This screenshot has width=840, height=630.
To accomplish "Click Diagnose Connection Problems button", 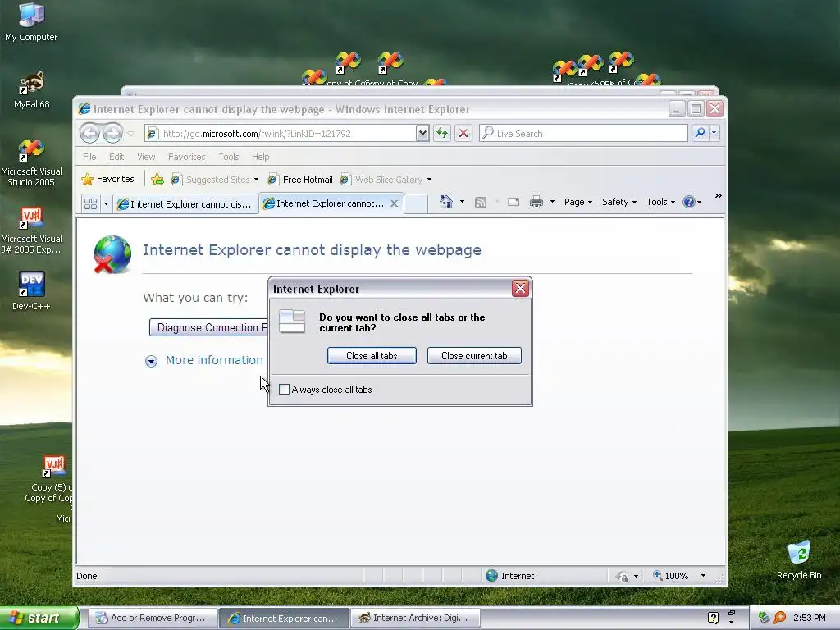I will pos(209,327).
